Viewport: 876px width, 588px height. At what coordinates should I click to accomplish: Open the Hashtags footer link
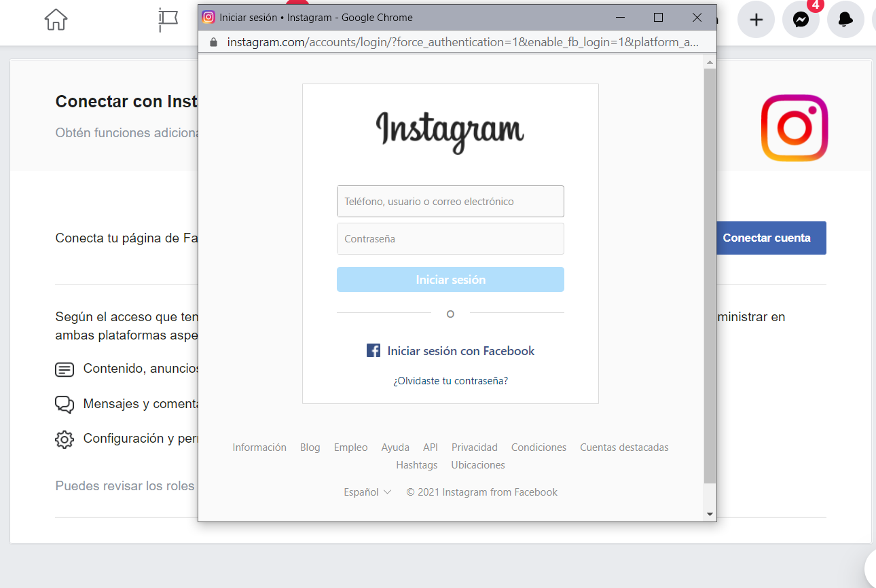417,465
